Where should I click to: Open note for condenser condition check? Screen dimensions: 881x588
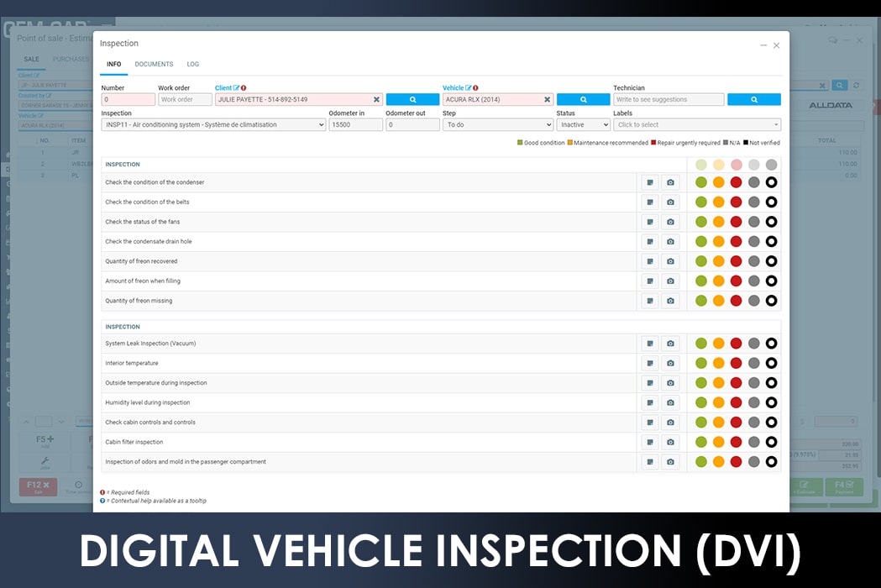(650, 182)
